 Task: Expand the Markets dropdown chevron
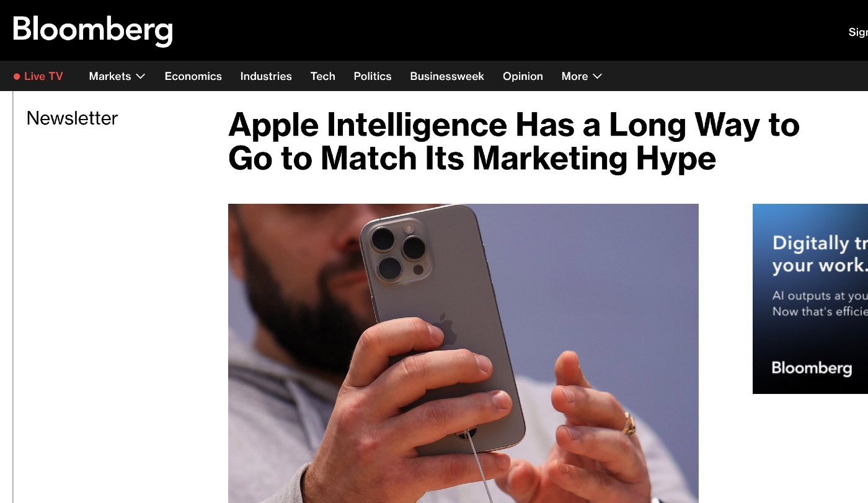click(x=141, y=76)
